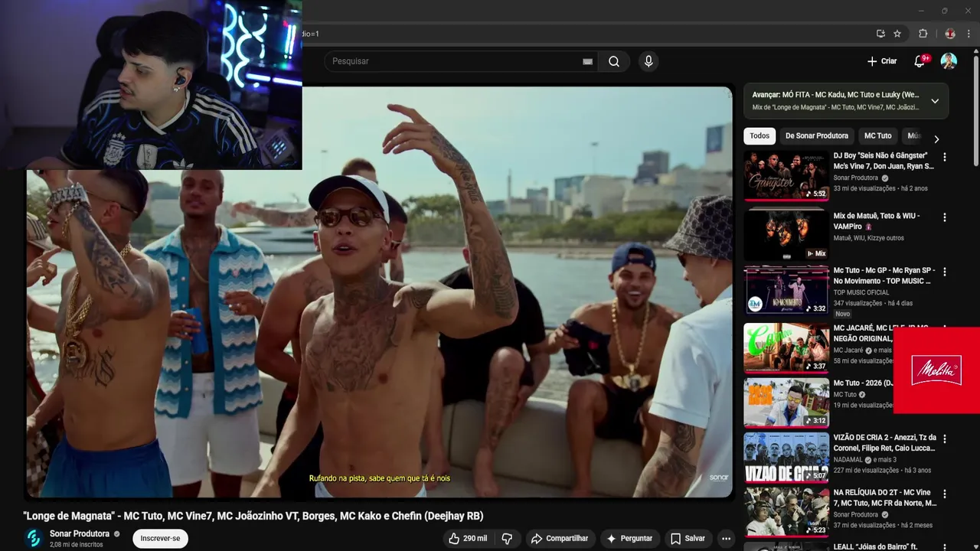Image resolution: width=980 pixels, height=551 pixels.
Task: Dislike the video with thumbs down
Action: 507,539
